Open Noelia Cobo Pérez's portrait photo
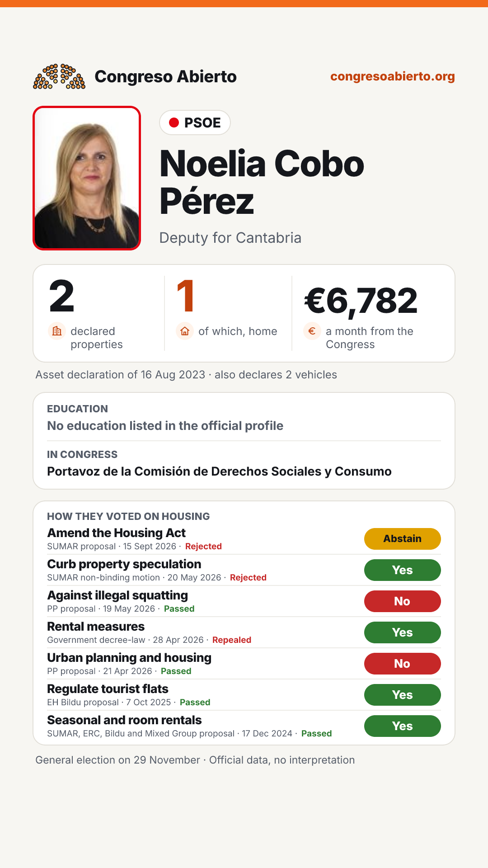The height and width of the screenshot is (868, 488). coord(87,178)
